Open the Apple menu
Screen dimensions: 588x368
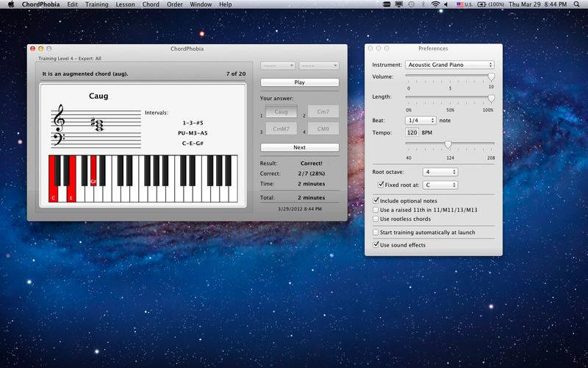pyautogui.click(x=11, y=4)
